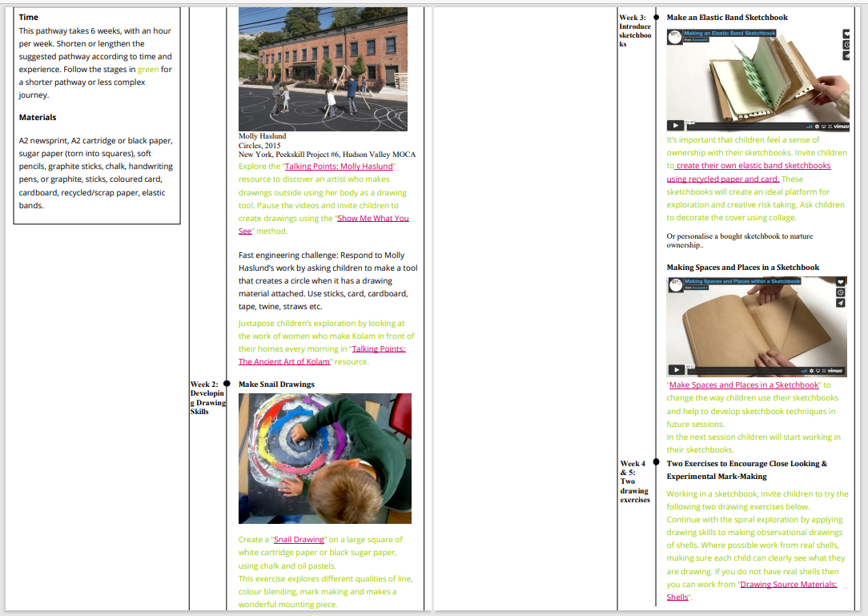
Task: Open settings gear on Elastic Band video
Action: pos(818,126)
